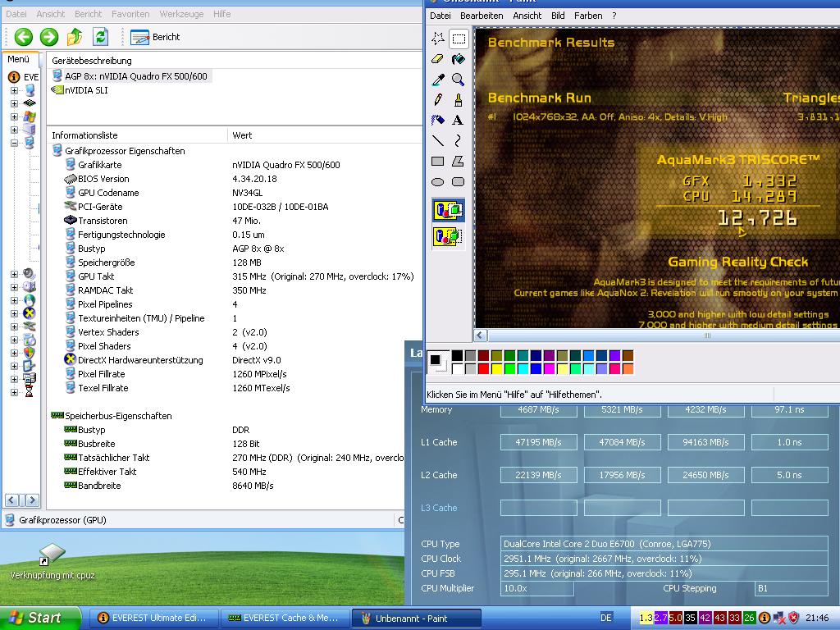Expand the disk drive storage node in tree
This screenshot has height=630, width=840.
click(15, 287)
